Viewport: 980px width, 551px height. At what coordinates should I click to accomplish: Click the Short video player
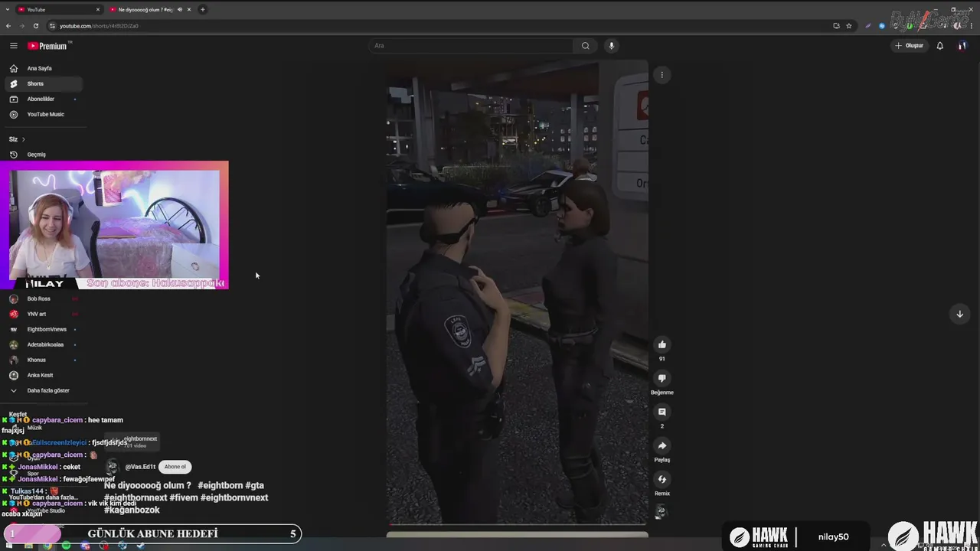tap(517, 291)
